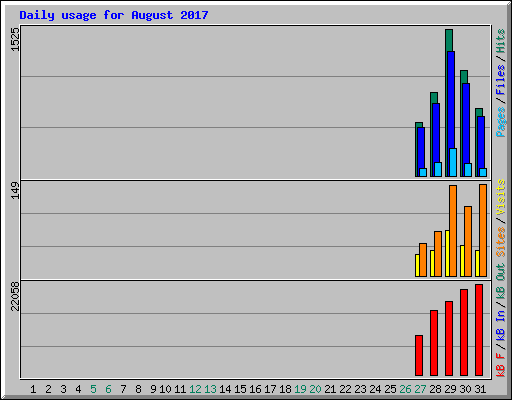Select the cyan pages bar for day 29
This screenshot has width=512, height=400.
[453, 162]
